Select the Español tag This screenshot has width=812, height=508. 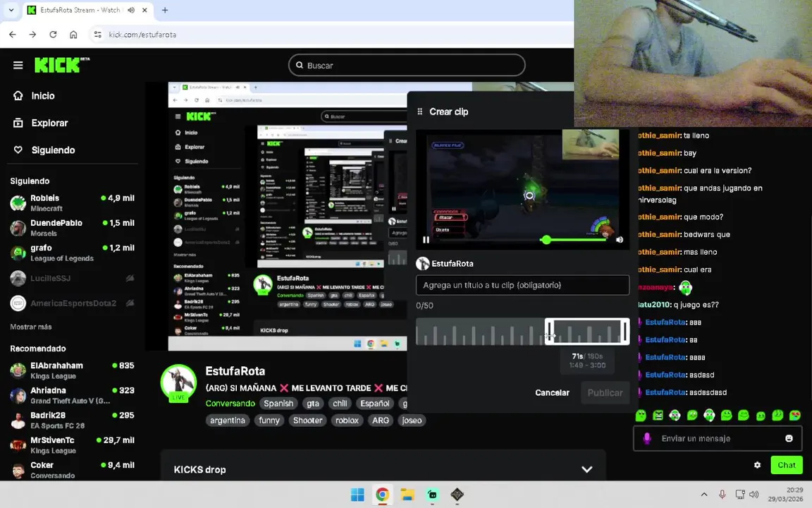[x=374, y=404]
